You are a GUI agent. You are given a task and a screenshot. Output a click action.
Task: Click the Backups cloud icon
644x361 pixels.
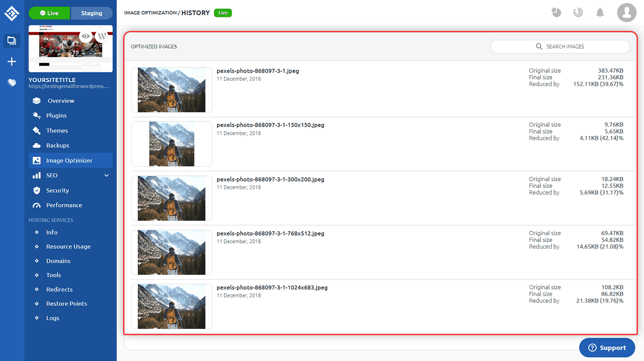[x=37, y=145]
